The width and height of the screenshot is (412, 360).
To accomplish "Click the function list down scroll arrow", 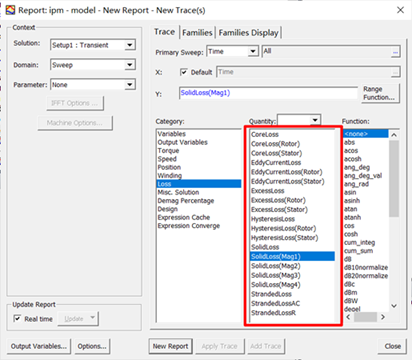I will click(x=394, y=306).
